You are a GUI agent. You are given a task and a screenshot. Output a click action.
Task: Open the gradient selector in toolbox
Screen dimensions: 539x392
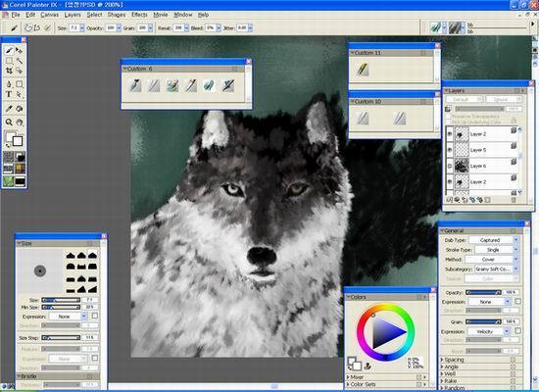[x=20, y=157]
